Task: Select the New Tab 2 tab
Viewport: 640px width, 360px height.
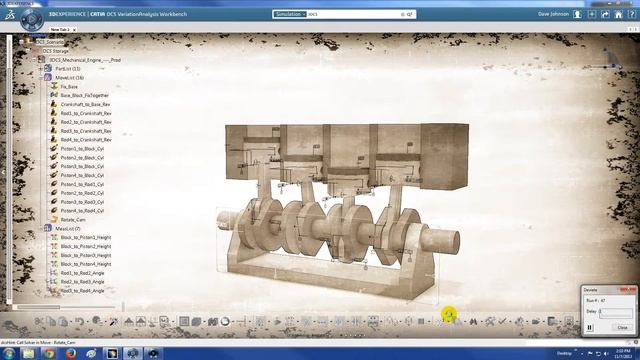Action: click(x=60, y=30)
